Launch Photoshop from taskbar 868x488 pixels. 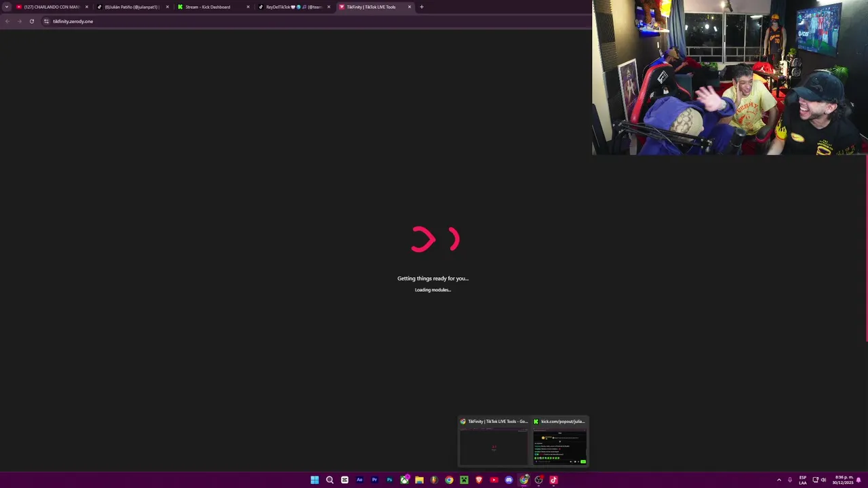389,480
